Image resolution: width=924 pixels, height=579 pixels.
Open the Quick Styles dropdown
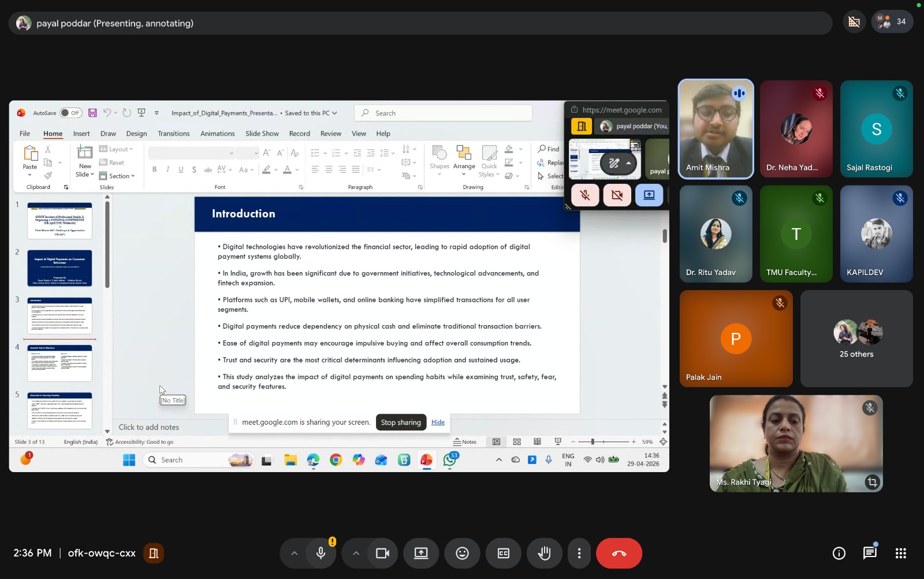(x=489, y=161)
